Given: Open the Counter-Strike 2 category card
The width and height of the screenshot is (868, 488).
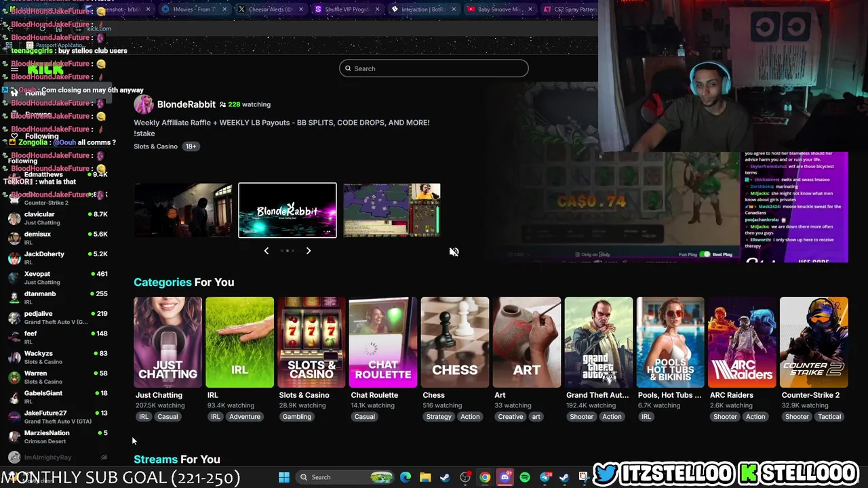Looking at the screenshot, I should [814, 342].
